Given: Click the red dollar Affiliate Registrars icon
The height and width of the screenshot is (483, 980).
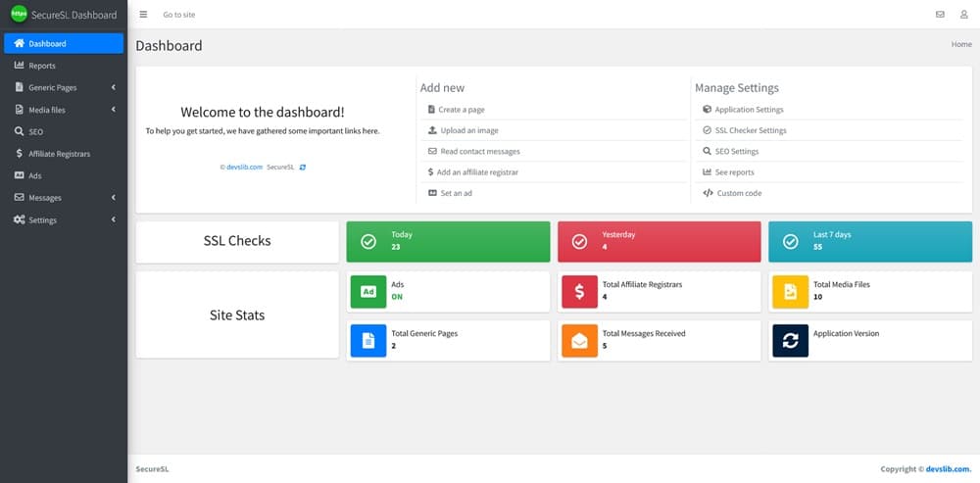Looking at the screenshot, I should pyautogui.click(x=579, y=291).
